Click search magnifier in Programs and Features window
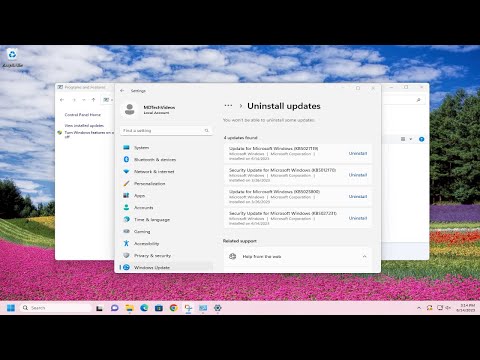The height and width of the screenshot is (360, 480). pyautogui.click(x=418, y=100)
